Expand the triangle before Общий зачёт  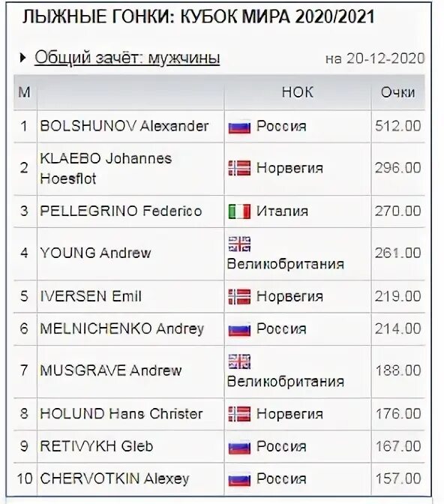(x=22, y=58)
